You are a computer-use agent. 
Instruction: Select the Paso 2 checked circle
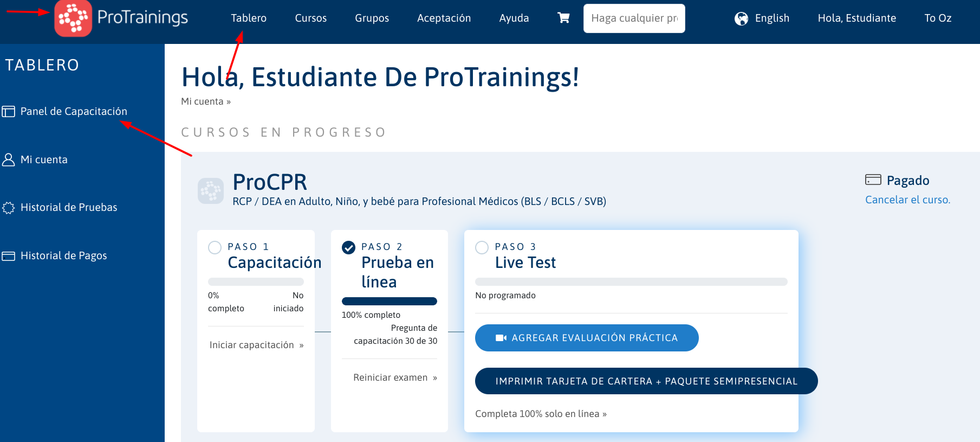click(348, 247)
